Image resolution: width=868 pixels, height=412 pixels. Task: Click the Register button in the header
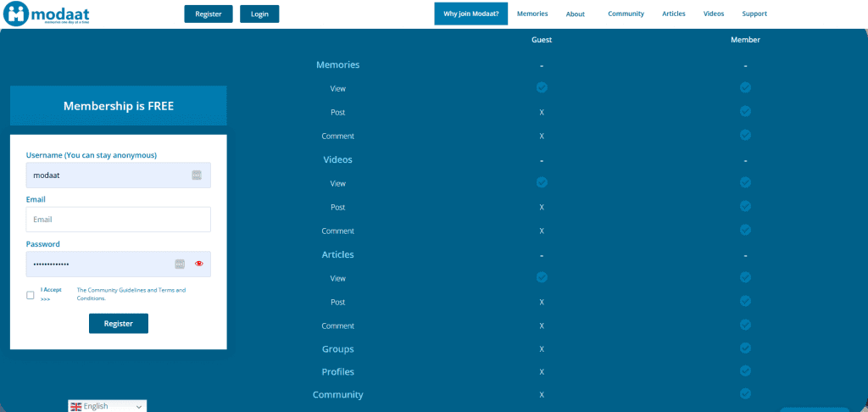pyautogui.click(x=208, y=14)
